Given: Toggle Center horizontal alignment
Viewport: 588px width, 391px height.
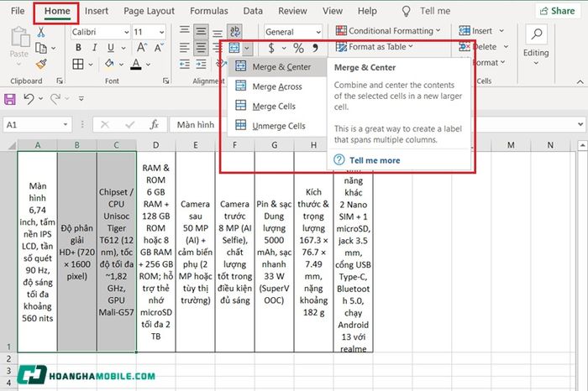Looking at the screenshot, I should click(x=201, y=48).
